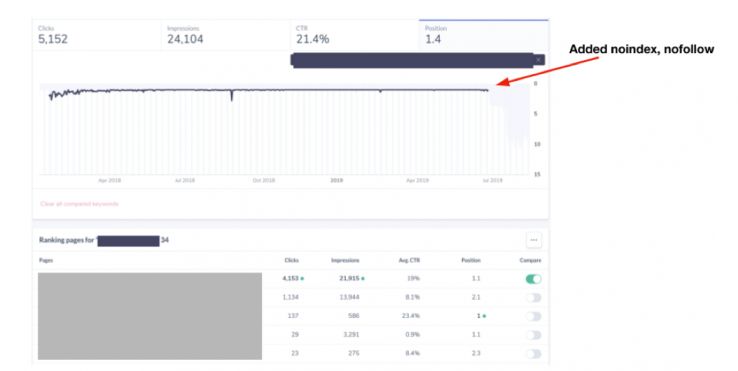The height and width of the screenshot is (371, 738).
Task: Click the Apr 2018 axis label on chart
Action: (x=109, y=180)
